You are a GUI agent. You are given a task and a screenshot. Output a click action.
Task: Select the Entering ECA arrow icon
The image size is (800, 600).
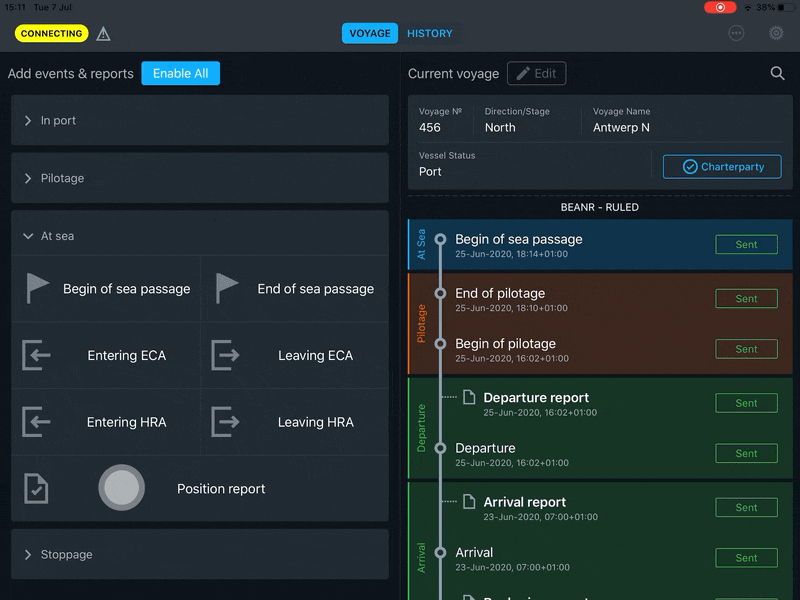[x=37, y=355]
